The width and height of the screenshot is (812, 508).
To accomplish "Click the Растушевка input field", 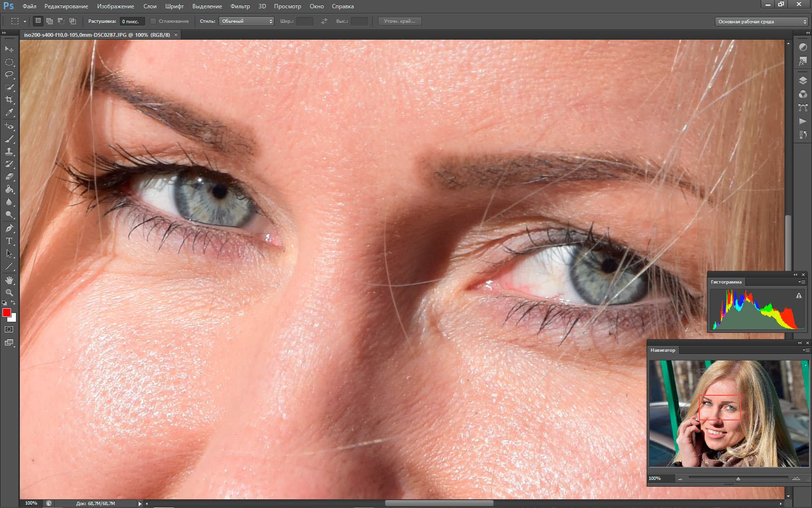I will pos(132,21).
